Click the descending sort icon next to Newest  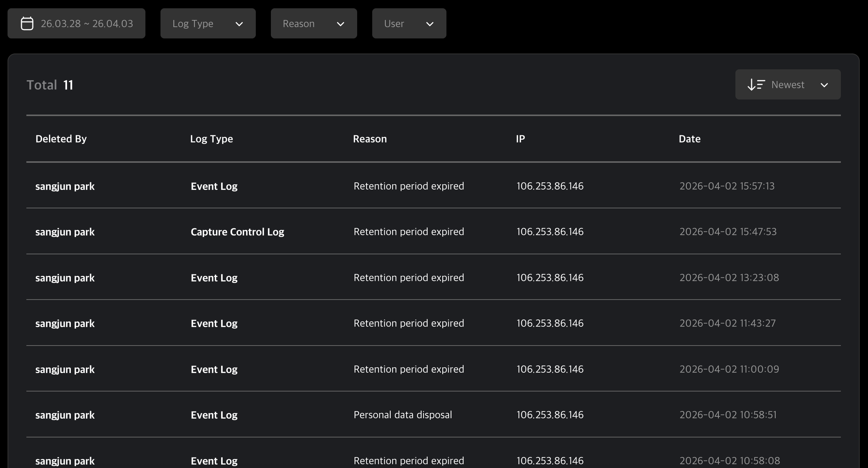coord(755,84)
